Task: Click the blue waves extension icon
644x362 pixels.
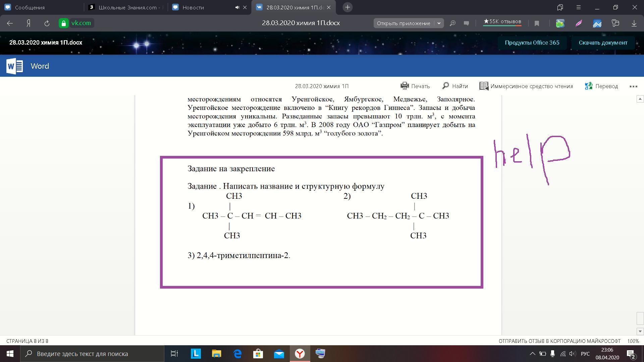Action: pyautogui.click(x=597, y=23)
